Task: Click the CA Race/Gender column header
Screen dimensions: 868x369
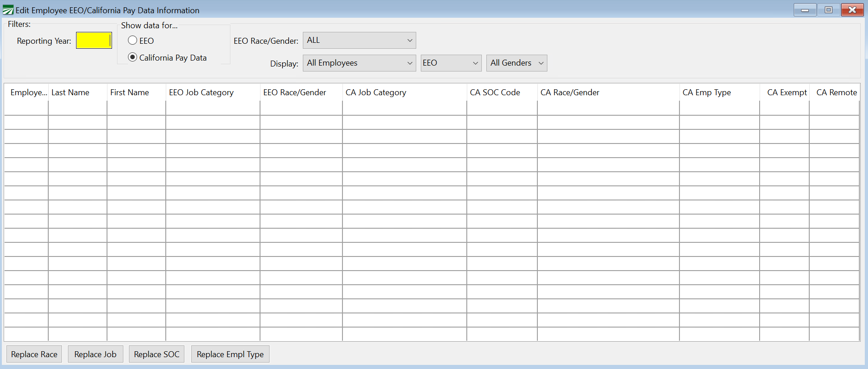Action: 570,92
